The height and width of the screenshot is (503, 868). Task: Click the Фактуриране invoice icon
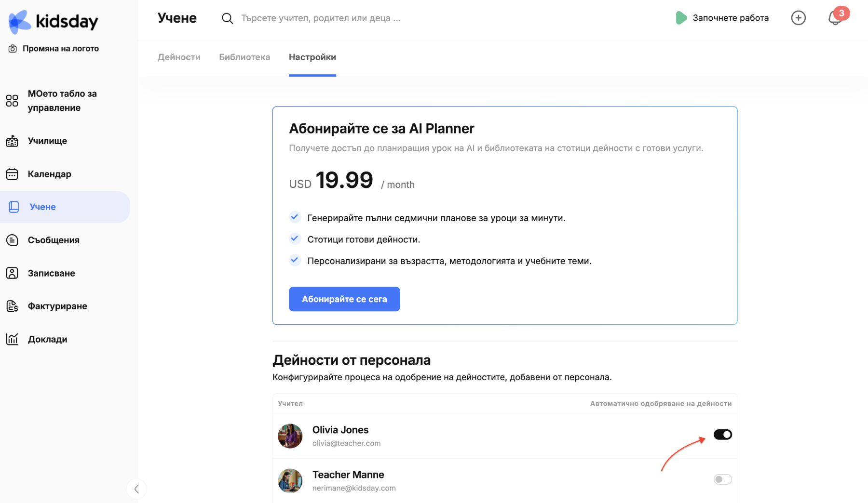(12, 306)
